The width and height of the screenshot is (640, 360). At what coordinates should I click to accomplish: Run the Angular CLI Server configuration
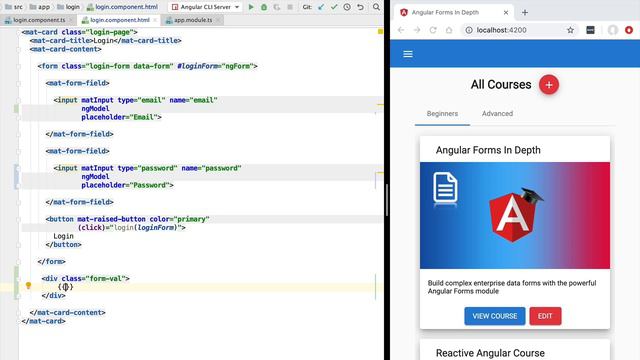[x=251, y=7]
